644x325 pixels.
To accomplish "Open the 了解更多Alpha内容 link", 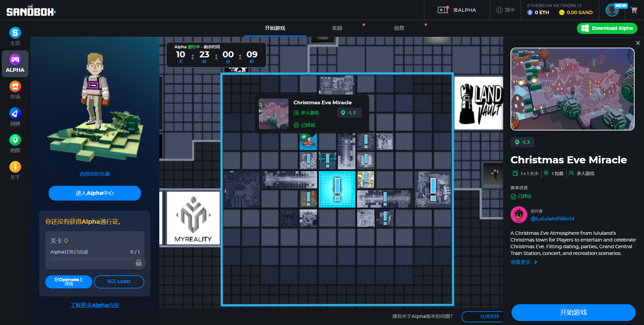I will 95,305.
